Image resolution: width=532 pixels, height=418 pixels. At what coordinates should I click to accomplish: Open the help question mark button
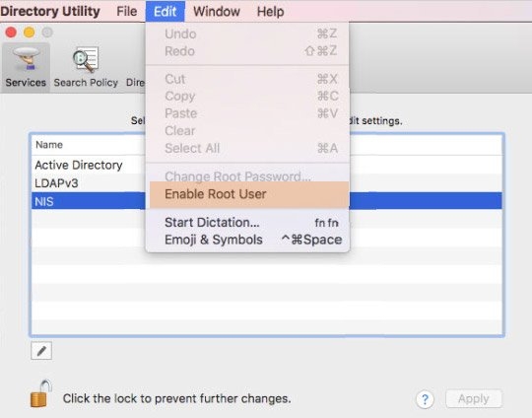pos(425,399)
